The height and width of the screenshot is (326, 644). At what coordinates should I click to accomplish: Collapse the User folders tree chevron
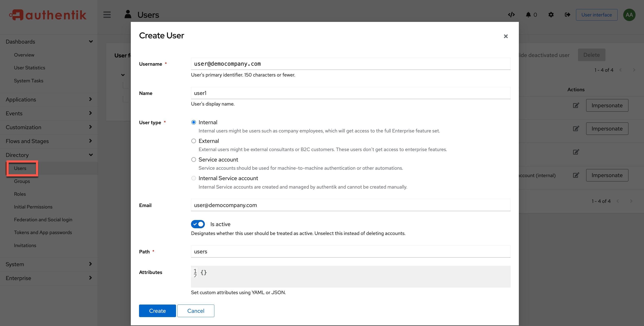pos(123,75)
